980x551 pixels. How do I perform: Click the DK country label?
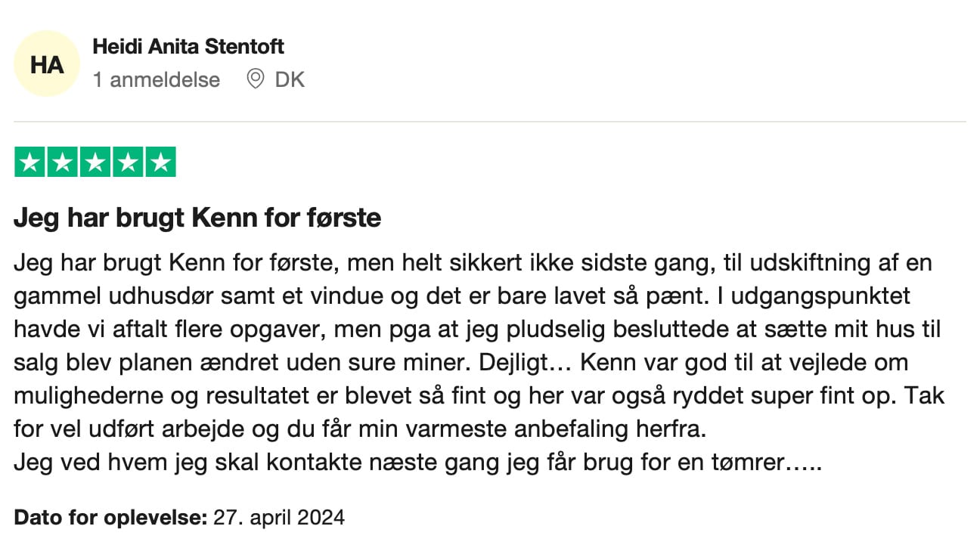coord(290,79)
